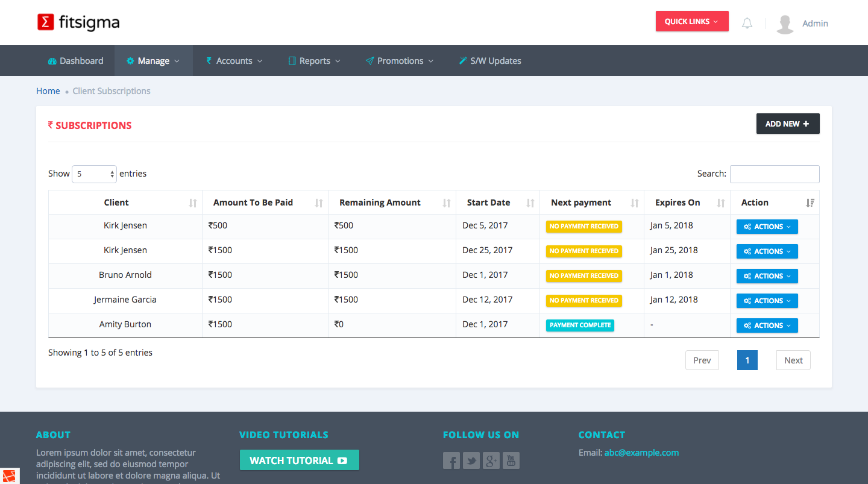868x484 pixels.
Task: Open Actions dropdown for Amity Burton
Action: pyautogui.click(x=767, y=325)
